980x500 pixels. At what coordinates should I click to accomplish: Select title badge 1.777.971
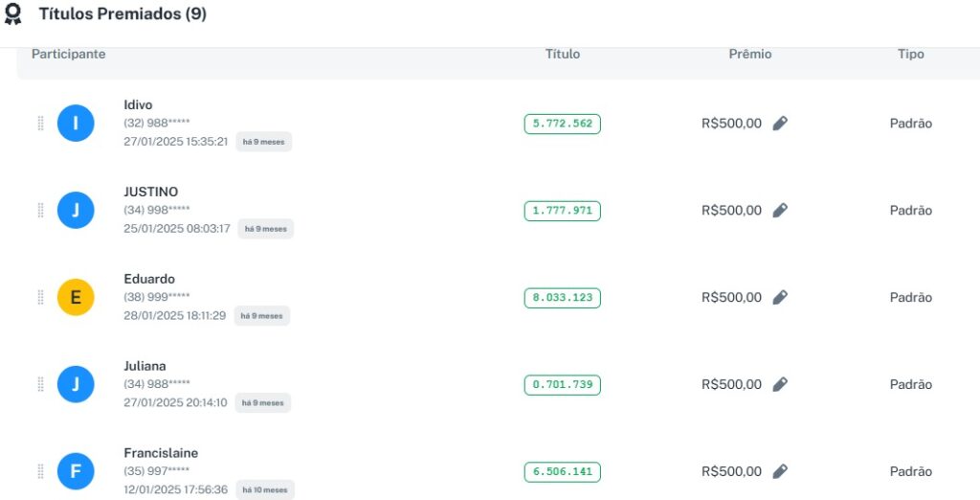point(562,211)
